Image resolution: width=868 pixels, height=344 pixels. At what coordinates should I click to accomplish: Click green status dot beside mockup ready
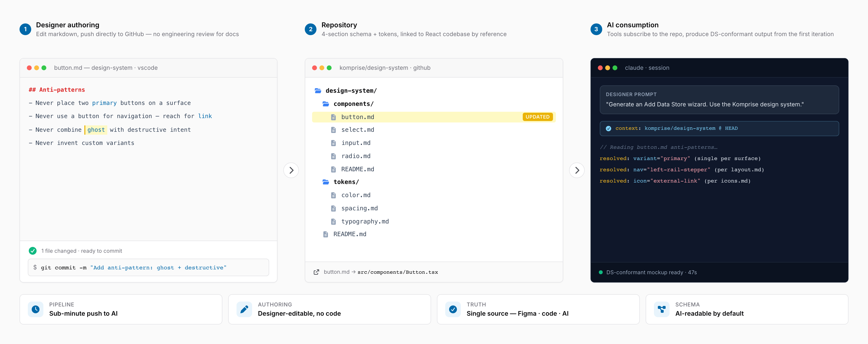pos(601,272)
